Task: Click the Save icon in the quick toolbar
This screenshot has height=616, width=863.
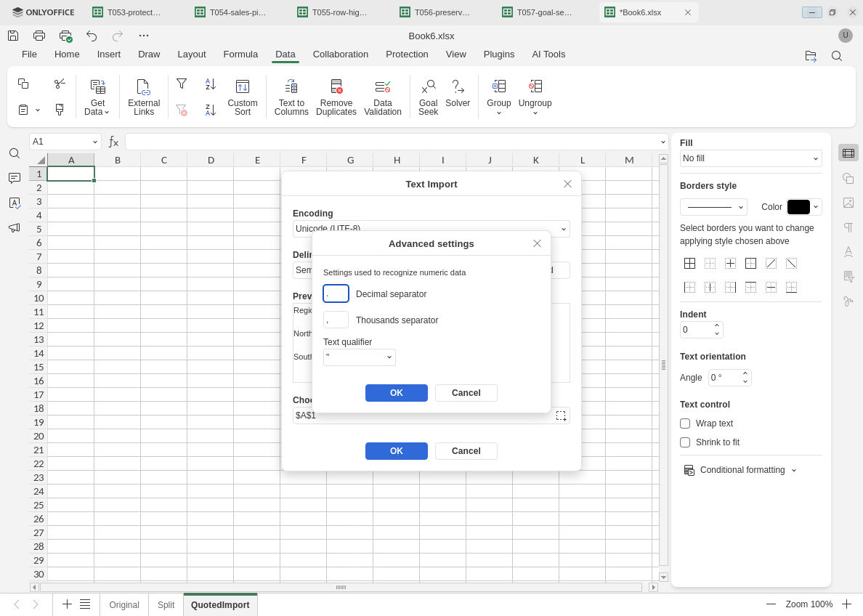Action: (x=13, y=36)
